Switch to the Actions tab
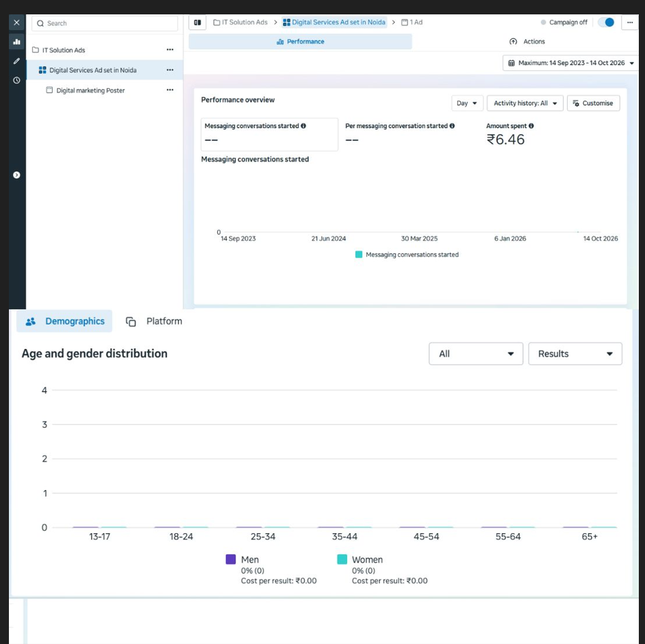 pyautogui.click(x=527, y=42)
